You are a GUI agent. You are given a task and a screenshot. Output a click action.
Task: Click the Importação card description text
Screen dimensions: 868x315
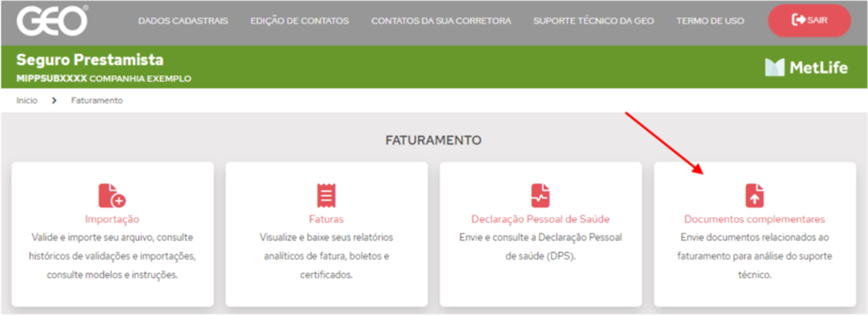[x=113, y=256]
